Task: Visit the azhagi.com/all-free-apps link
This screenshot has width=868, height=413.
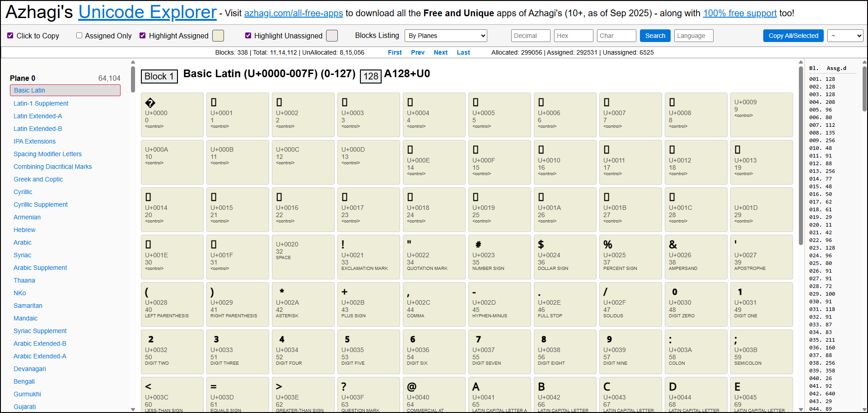Action: pyautogui.click(x=294, y=13)
